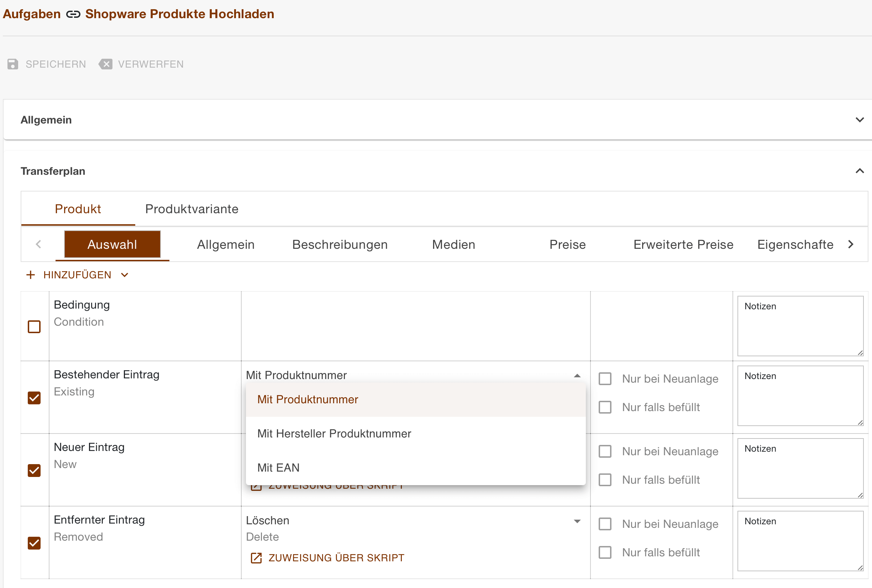Click the Allgemein section header title
Screen dimensions: 872x588
(x=46, y=120)
